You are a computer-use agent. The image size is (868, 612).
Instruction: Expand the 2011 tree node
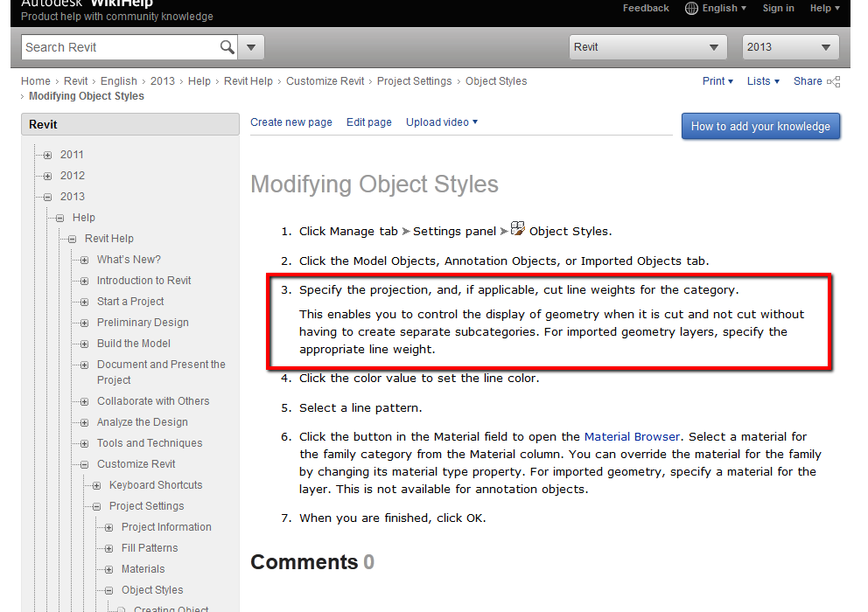[47, 155]
